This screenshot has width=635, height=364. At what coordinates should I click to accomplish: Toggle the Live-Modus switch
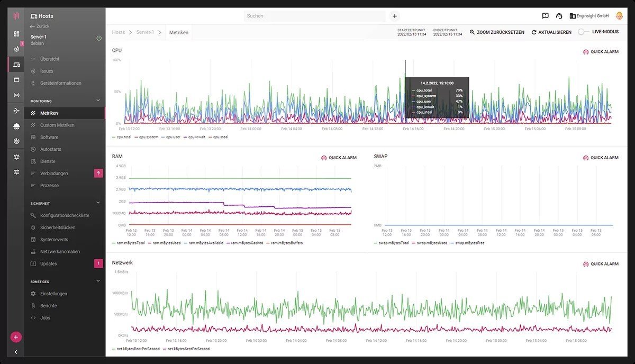point(583,32)
